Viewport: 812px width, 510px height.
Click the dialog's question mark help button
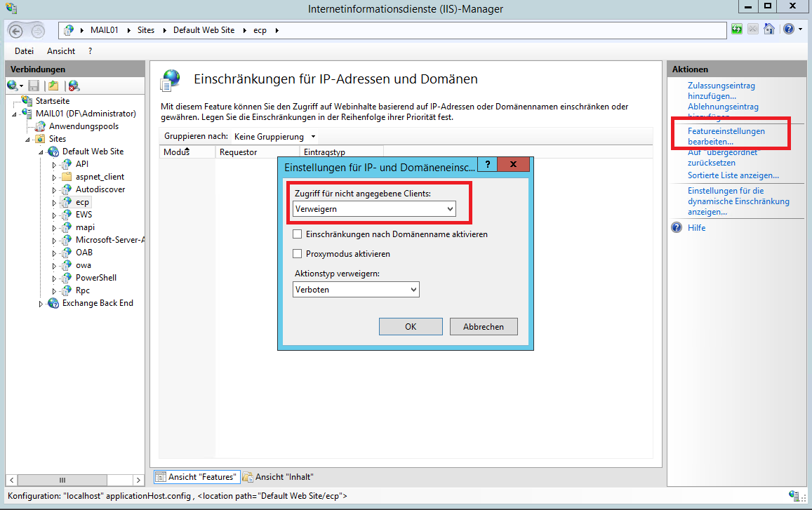click(x=488, y=164)
